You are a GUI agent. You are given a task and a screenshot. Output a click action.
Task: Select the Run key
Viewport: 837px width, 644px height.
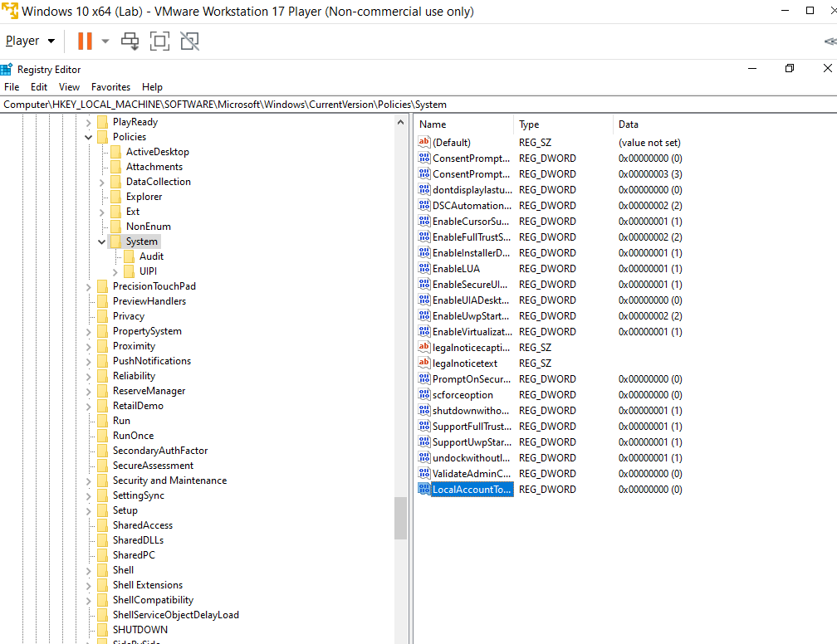pyautogui.click(x=121, y=421)
